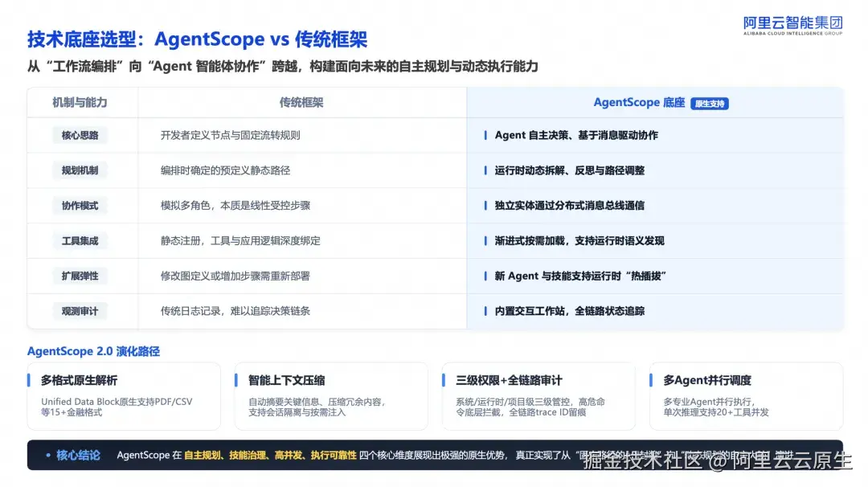The width and height of the screenshot is (868, 487).
Task: Click the cell '静态注册，工具与应用逻辑深度绑定'
Action: tap(240, 241)
